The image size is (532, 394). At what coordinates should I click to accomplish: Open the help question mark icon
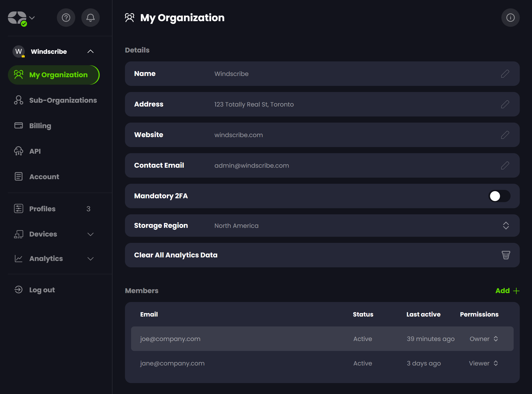click(x=66, y=18)
